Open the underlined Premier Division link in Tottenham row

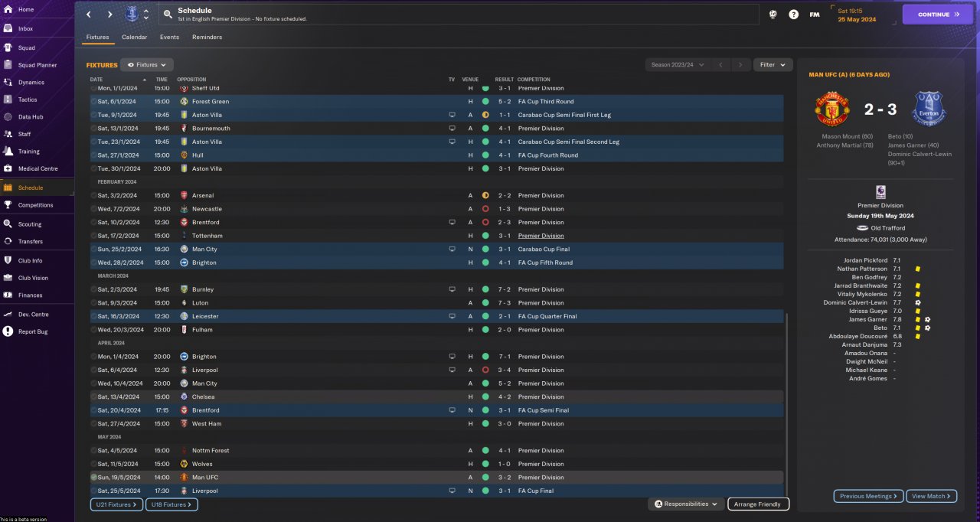click(x=541, y=236)
